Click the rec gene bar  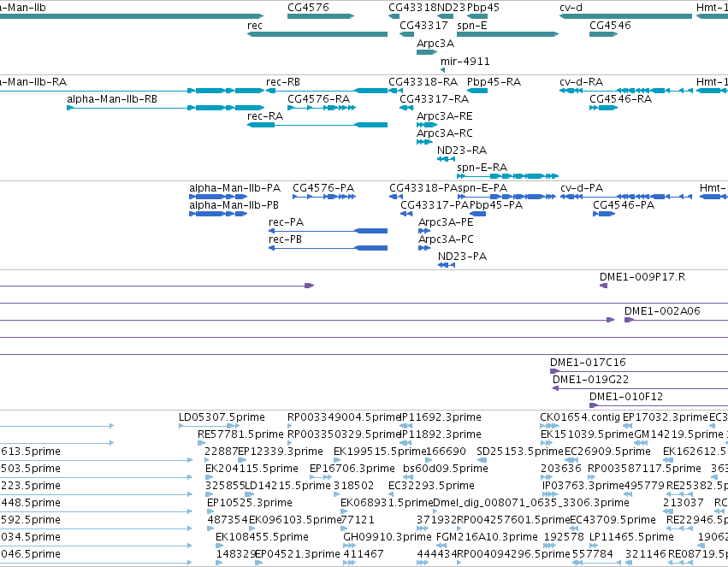pos(317,34)
